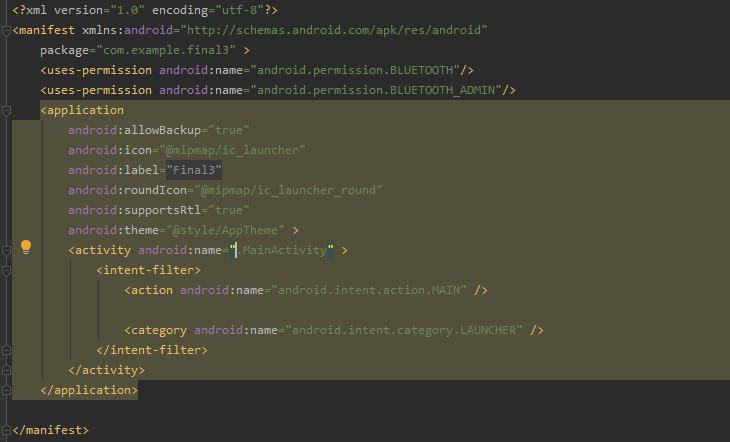Screen dimensions: 730x442
Task: Collapse the opening intent-filter tag fold marker
Action: (x=6, y=271)
